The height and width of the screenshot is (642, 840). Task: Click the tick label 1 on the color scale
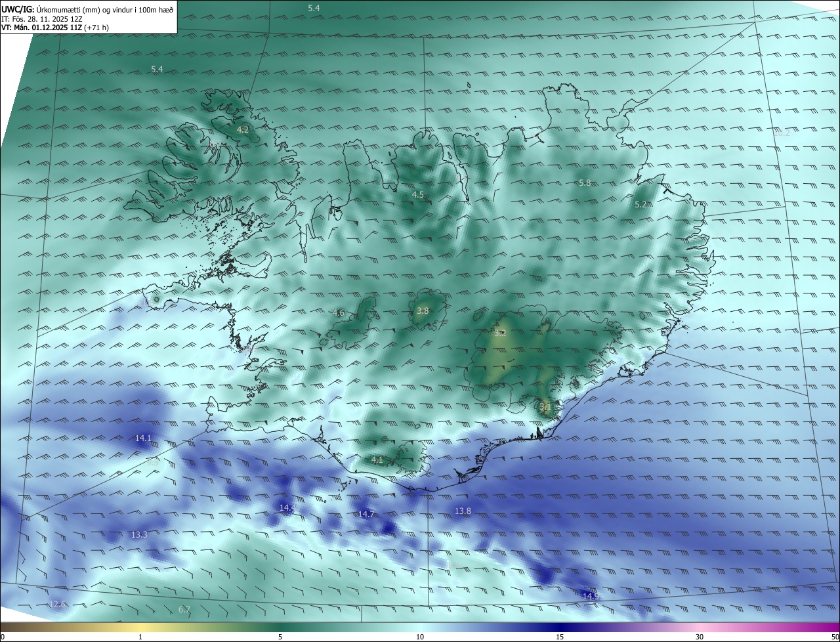140,637
